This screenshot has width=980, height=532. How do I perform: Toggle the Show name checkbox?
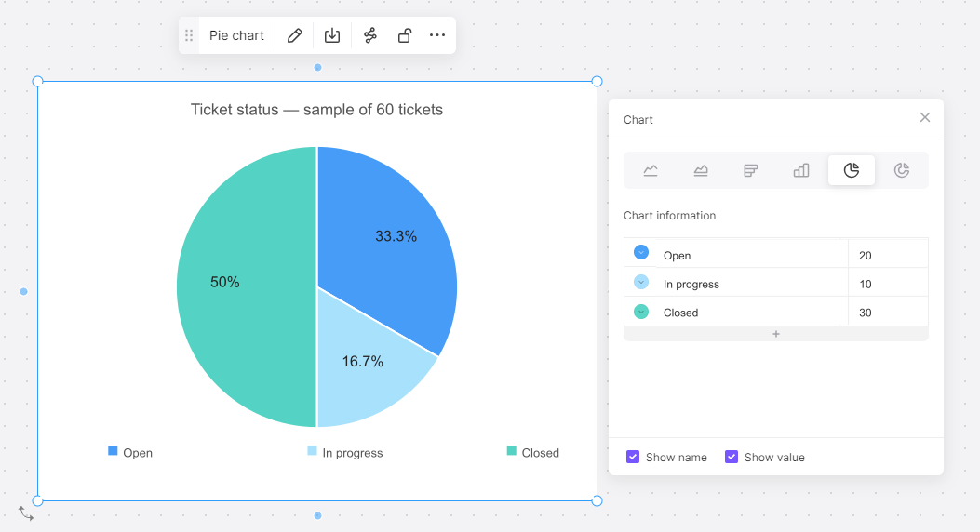click(633, 457)
